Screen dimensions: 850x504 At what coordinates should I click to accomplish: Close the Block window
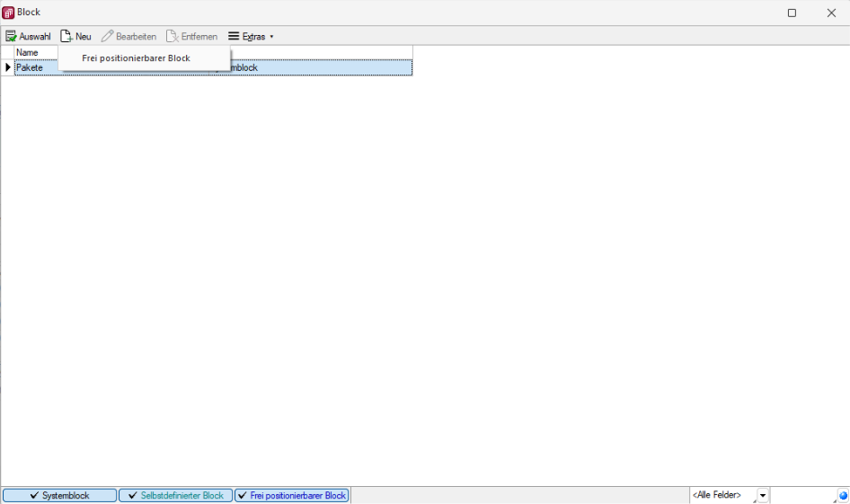tap(831, 13)
